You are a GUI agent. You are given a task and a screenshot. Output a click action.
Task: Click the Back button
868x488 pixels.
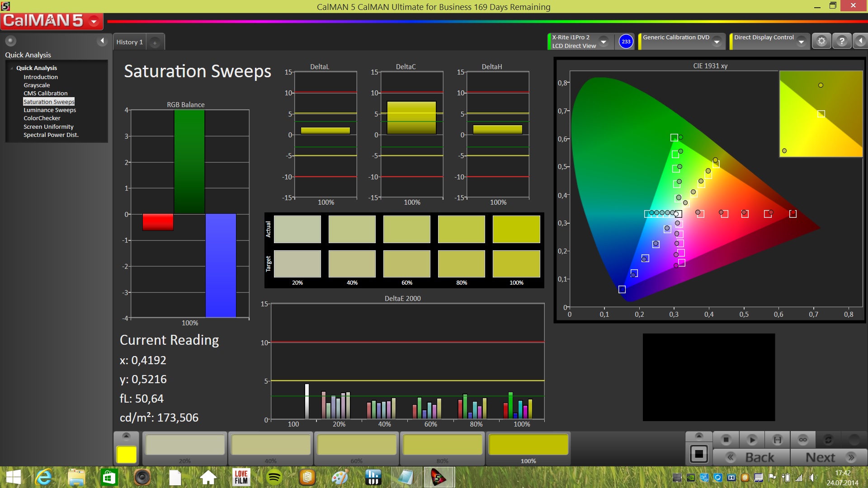[751, 457]
